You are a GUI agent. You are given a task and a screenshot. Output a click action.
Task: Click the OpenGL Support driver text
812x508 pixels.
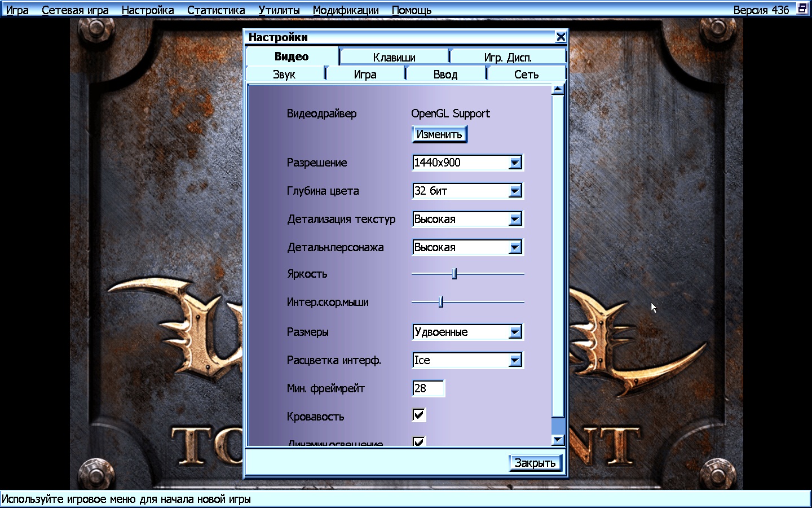451,113
